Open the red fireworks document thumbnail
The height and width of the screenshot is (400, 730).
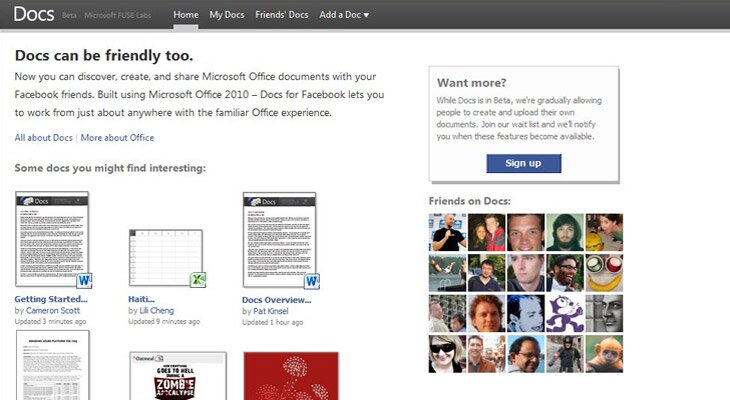[x=291, y=376]
